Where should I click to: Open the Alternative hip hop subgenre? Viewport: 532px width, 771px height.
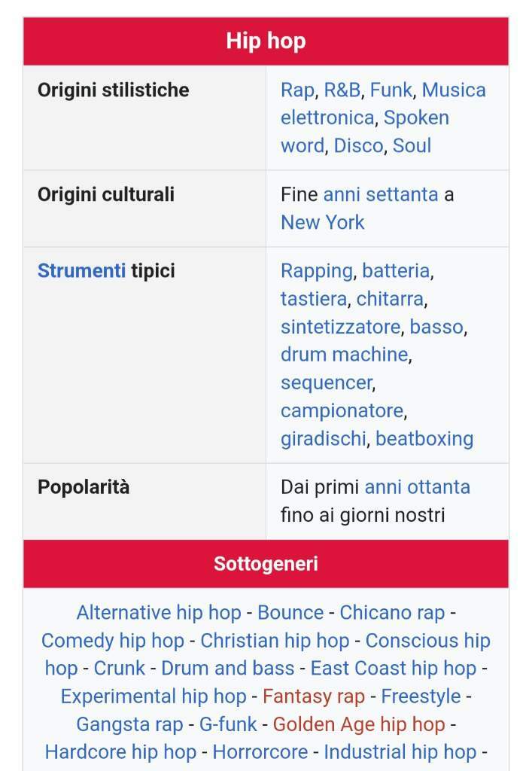coord(159,613)
